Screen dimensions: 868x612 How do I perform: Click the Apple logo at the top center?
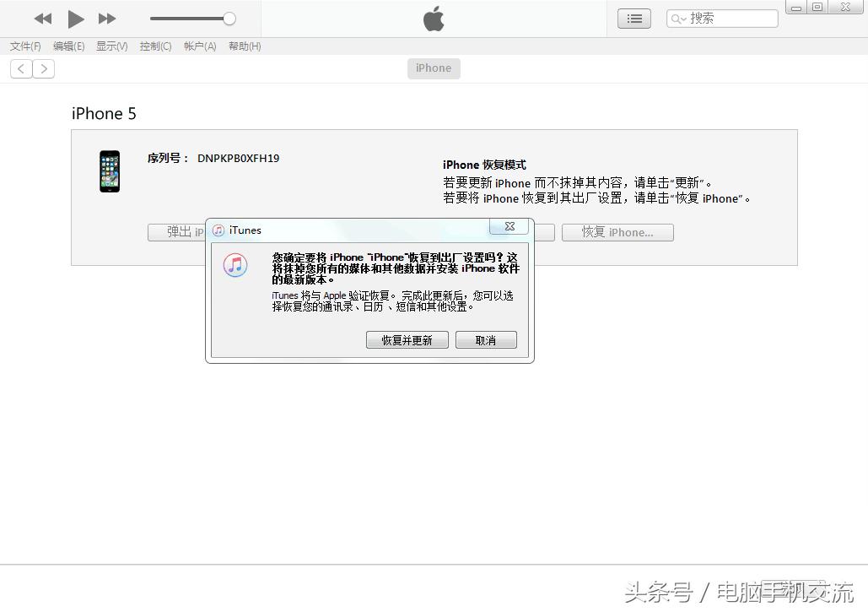click(433, 19)
